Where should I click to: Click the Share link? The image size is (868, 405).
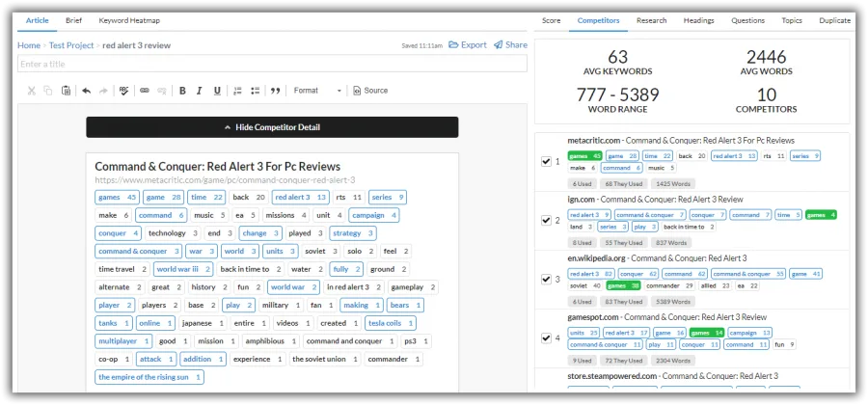click(x=510, y=44)
